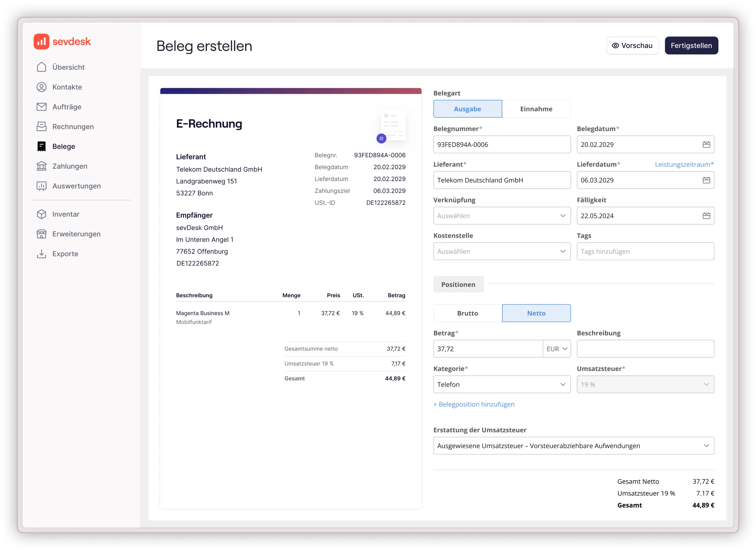This screenshot has height=550, width=756.
Task: Navigate to Rechnungen using its icon
Action: pos(41,126)
